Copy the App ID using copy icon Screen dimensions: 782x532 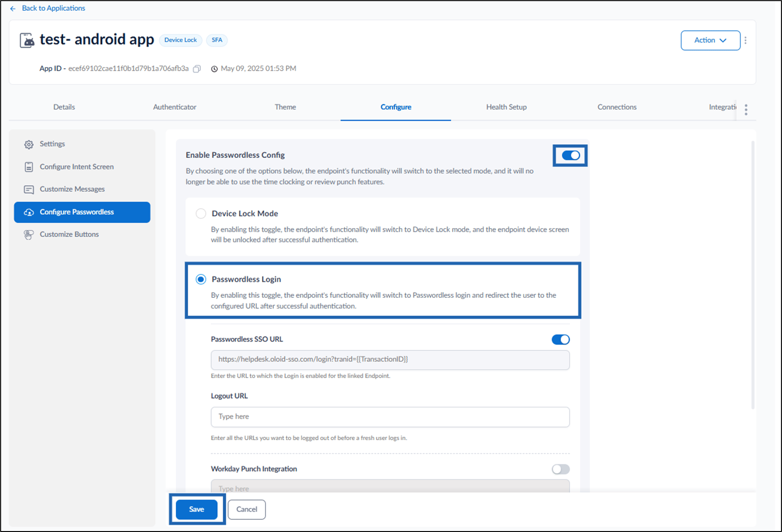(x=197, y=69)
